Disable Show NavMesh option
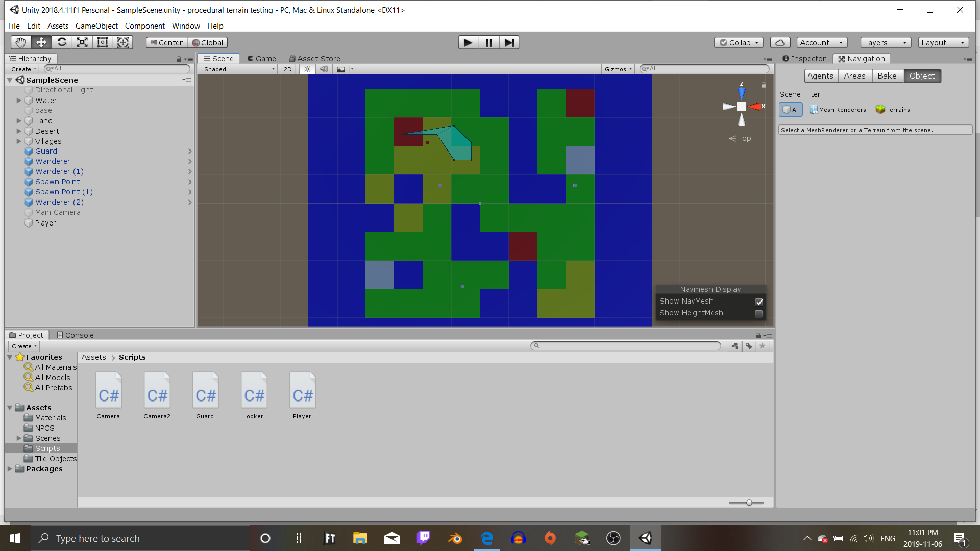 (x=758, y=302)
